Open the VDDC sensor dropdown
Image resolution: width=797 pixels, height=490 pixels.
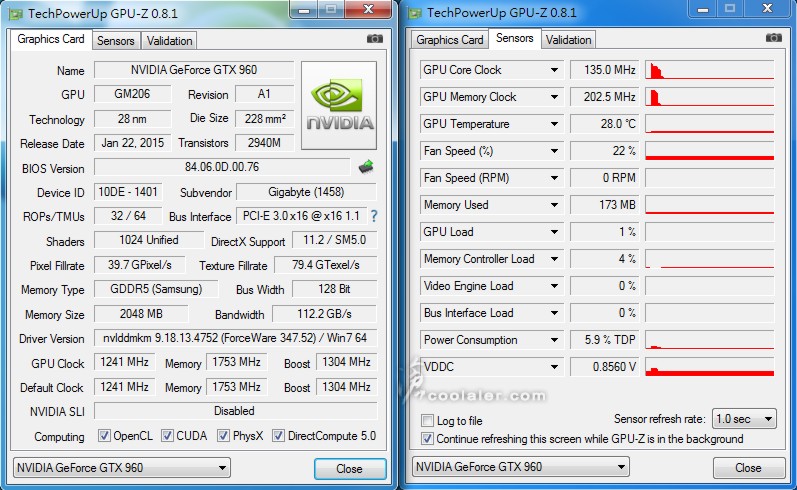point(554,367)
